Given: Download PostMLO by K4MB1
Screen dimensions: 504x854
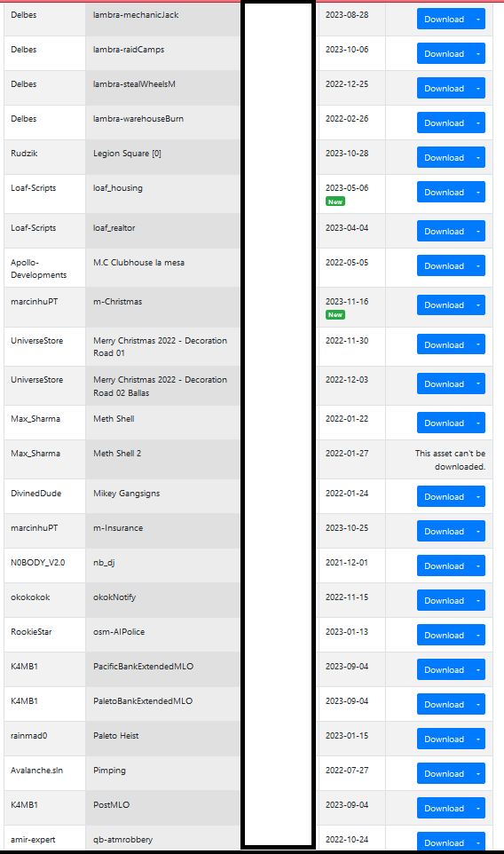Looking at the screenshot, I should pyautogui.click(x=445, y=808).
